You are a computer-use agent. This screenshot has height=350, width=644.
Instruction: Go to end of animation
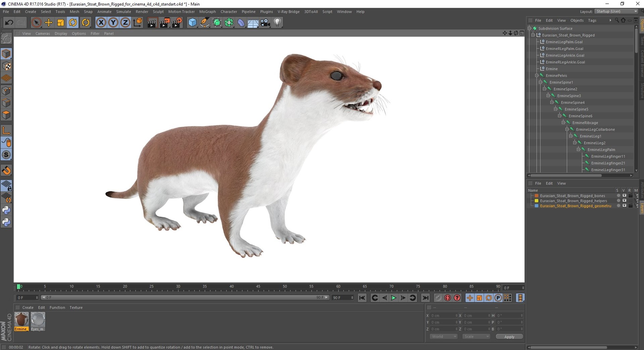point(425,298)
